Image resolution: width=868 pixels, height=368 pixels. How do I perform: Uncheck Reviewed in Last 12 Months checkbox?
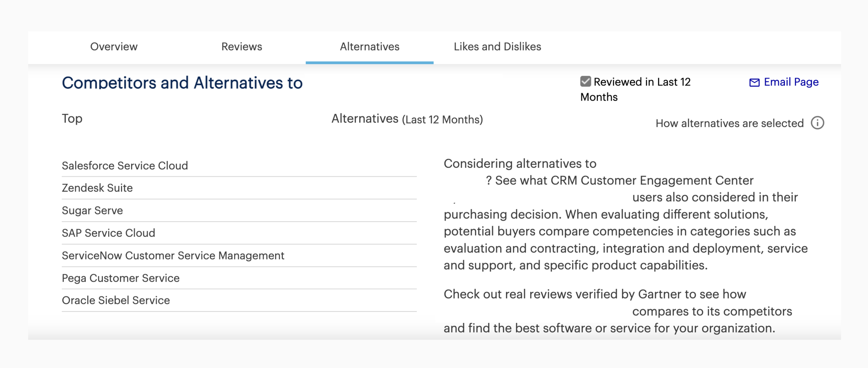[585, 82]
